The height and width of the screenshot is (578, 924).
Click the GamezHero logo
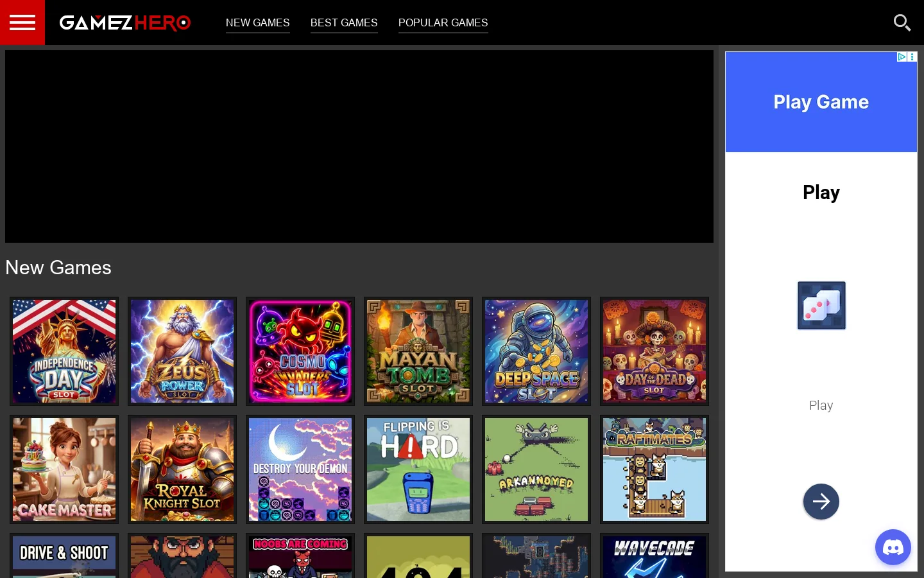pyautogui.click(x=125, y=22)
